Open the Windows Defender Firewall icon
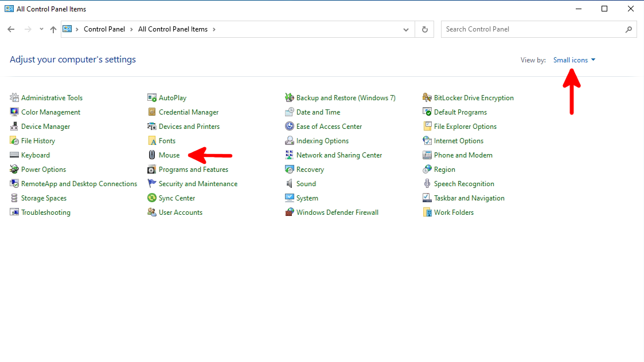Image resolution: width=644 pixels, height=362 pixels. (290, 212)
